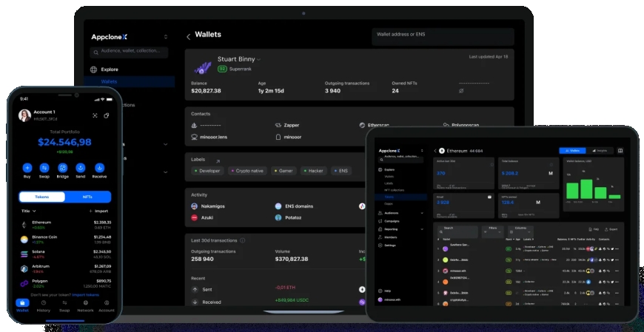This screenshot has height=332, width=644.
Task: Open the History tab in phone navigation
Action: [44, 305]
